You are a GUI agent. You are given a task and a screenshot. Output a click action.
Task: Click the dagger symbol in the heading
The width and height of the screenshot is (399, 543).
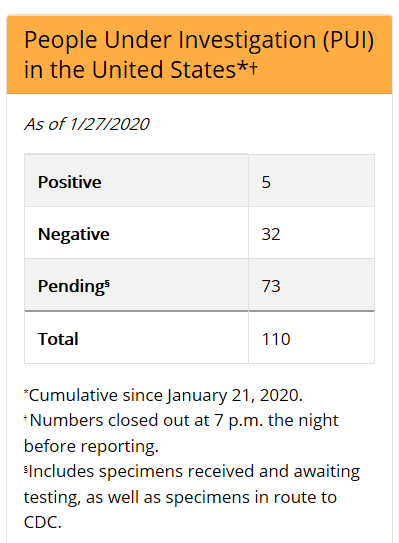(x=254, y=68)
